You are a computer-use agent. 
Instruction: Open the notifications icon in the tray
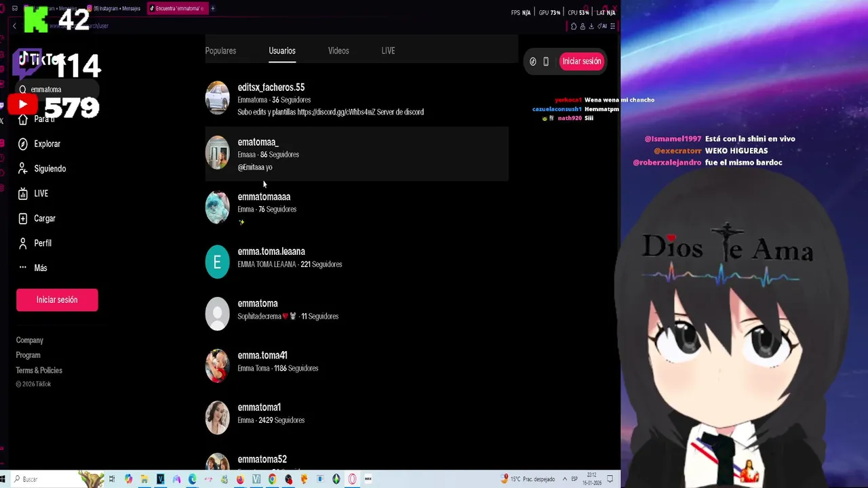[x=610, y=479]
